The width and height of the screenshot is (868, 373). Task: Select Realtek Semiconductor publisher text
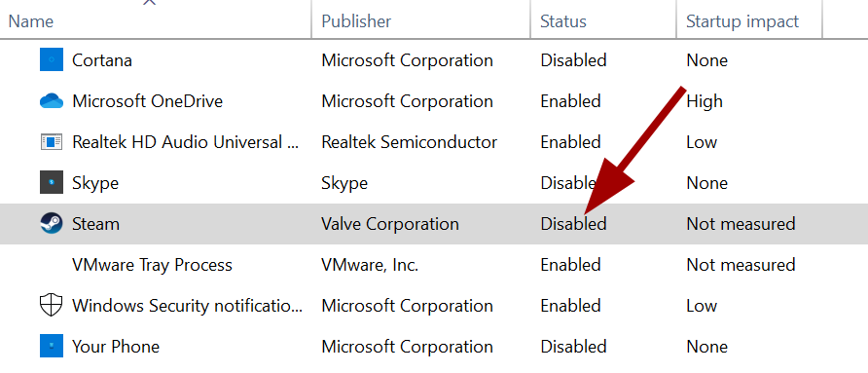[409, 142]
